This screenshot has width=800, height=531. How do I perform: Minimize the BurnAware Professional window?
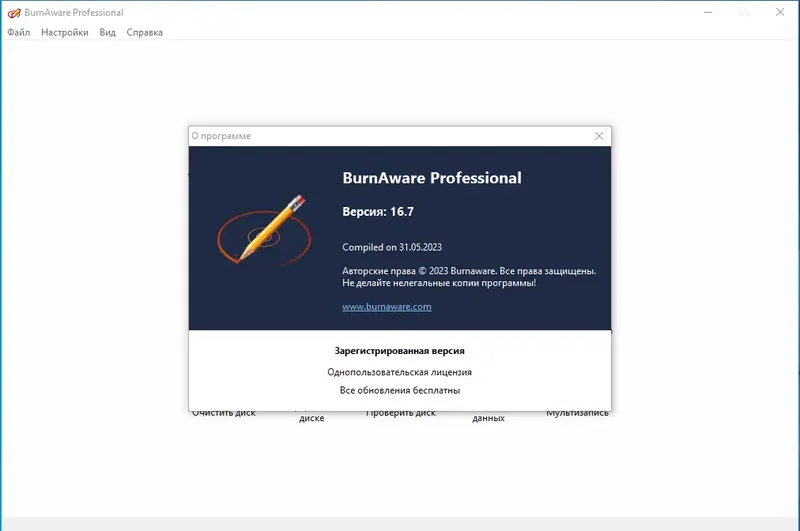[x=708, y=12]
